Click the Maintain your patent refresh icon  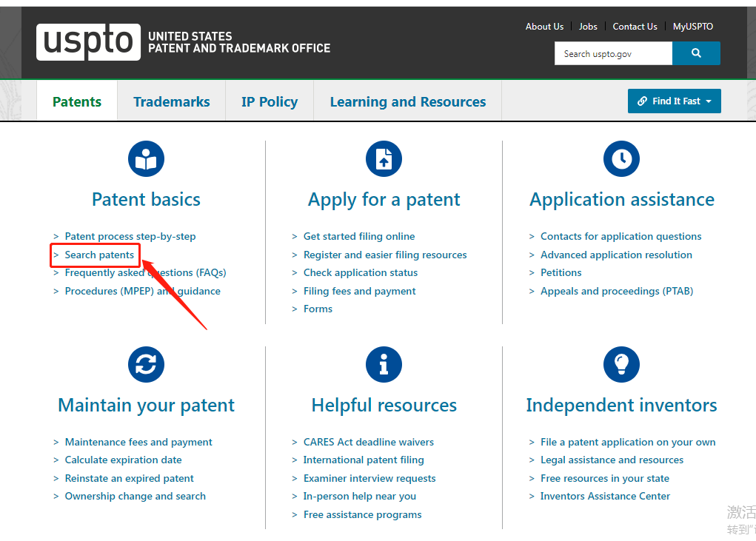[x=146, y=365]
